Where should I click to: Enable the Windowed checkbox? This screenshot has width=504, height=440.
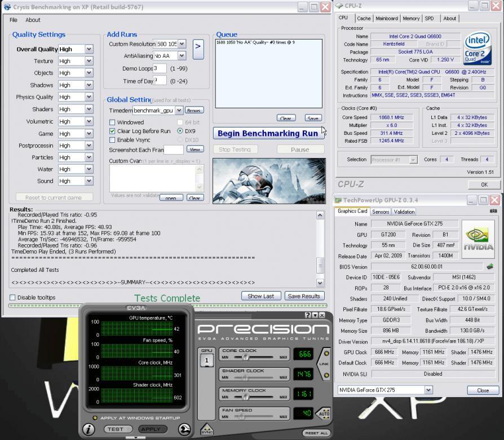112,122
